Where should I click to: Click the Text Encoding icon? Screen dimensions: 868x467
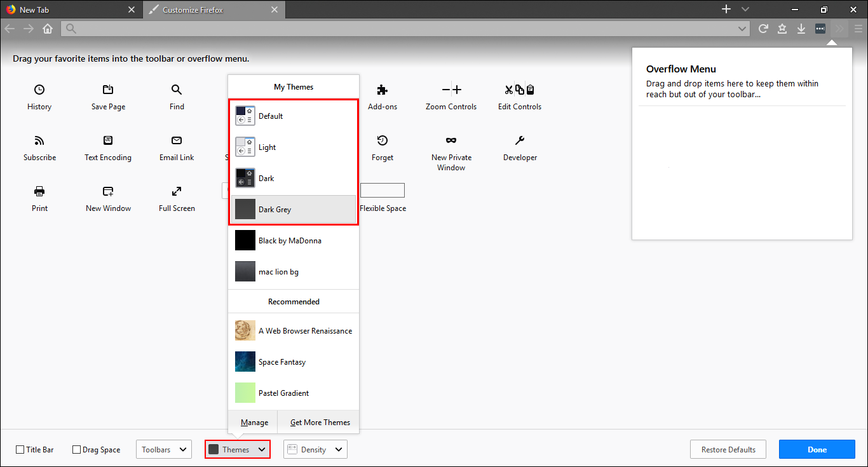108,140
